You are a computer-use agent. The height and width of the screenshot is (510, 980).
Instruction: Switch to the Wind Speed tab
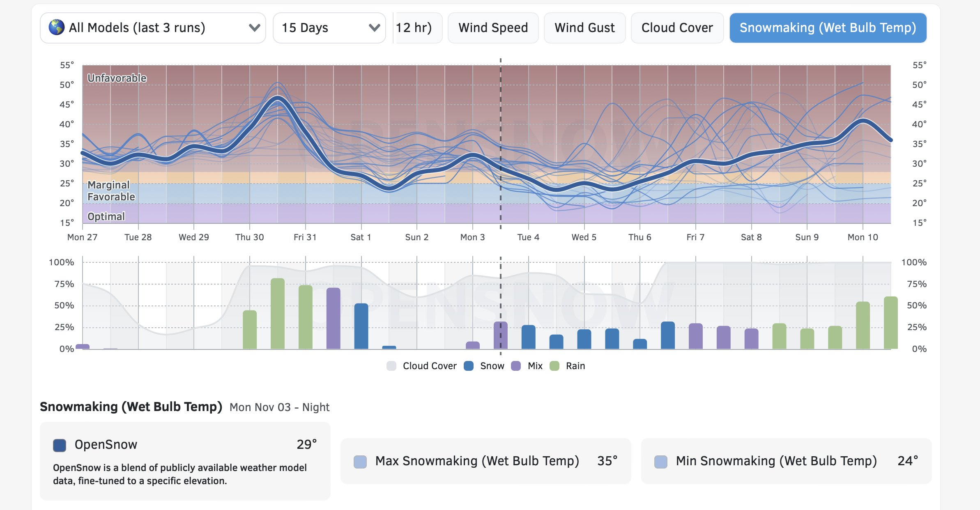[x=493, y=28]
